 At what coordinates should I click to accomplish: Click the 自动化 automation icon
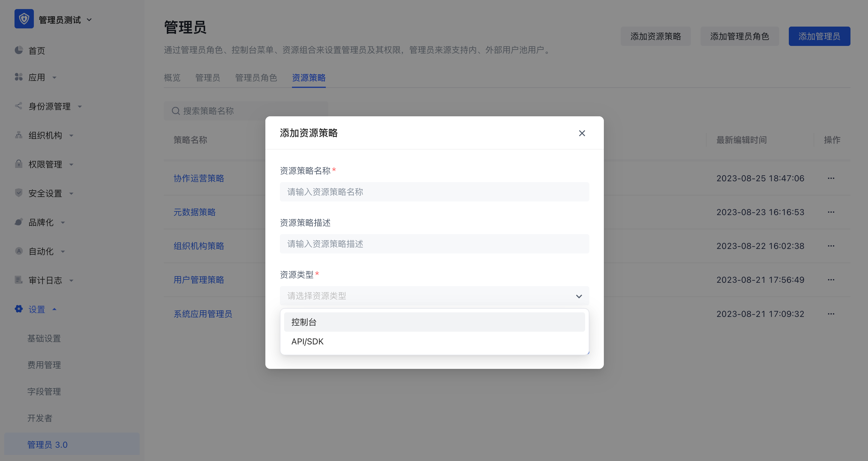(19, 251)
